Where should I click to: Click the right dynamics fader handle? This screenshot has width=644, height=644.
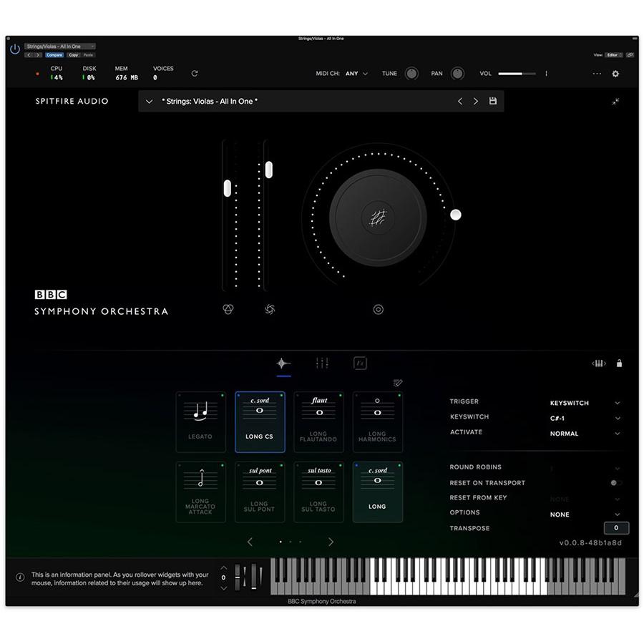268,169
